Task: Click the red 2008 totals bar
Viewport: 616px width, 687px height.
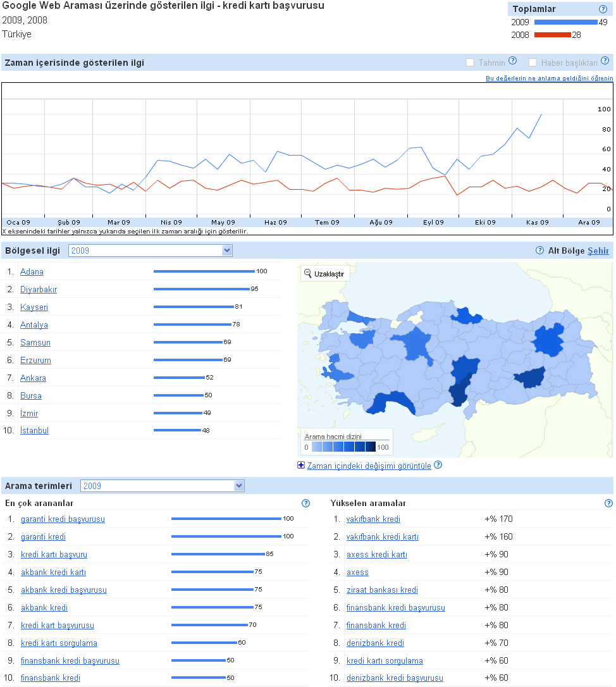Action: pos(553,35)
